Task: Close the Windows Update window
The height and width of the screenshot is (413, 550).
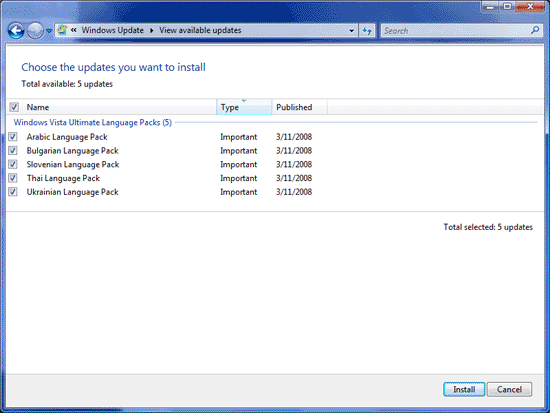Action: 530,7
